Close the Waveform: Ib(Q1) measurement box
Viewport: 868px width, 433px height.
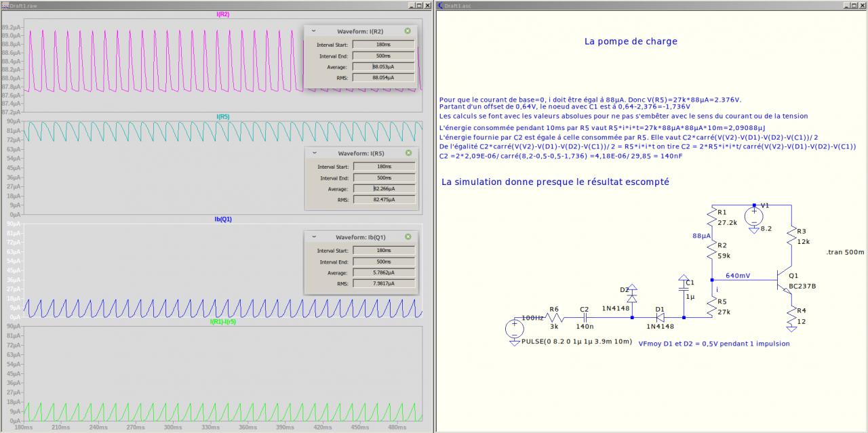pyautogui.click(x=408, y=237)
